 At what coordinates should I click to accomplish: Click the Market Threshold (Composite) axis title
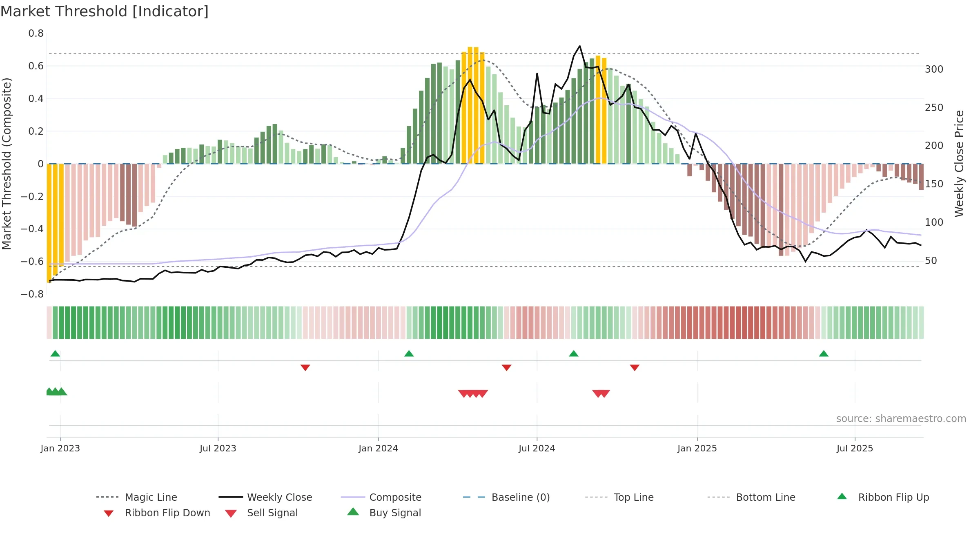7,164
